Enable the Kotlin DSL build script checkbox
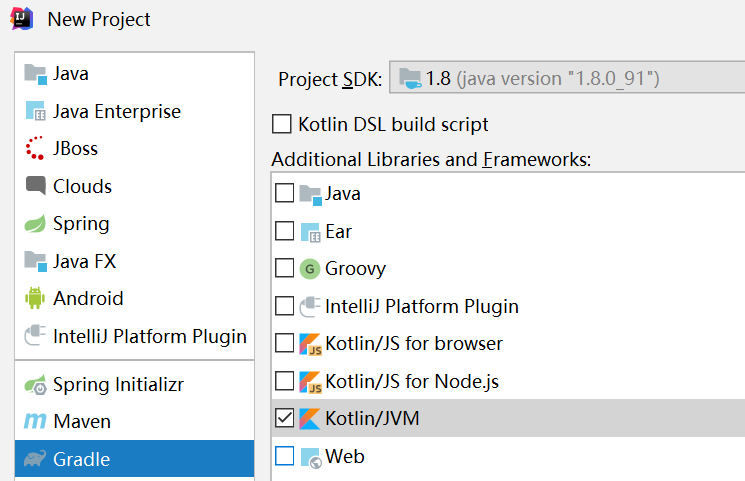The image size is (745, 481). tap(282, 125)
